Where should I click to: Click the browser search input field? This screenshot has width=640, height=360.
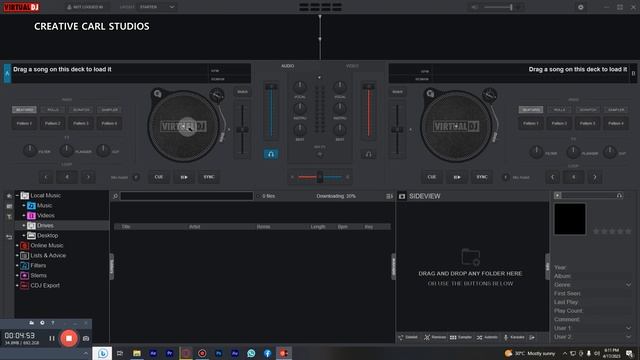(187, 196)
